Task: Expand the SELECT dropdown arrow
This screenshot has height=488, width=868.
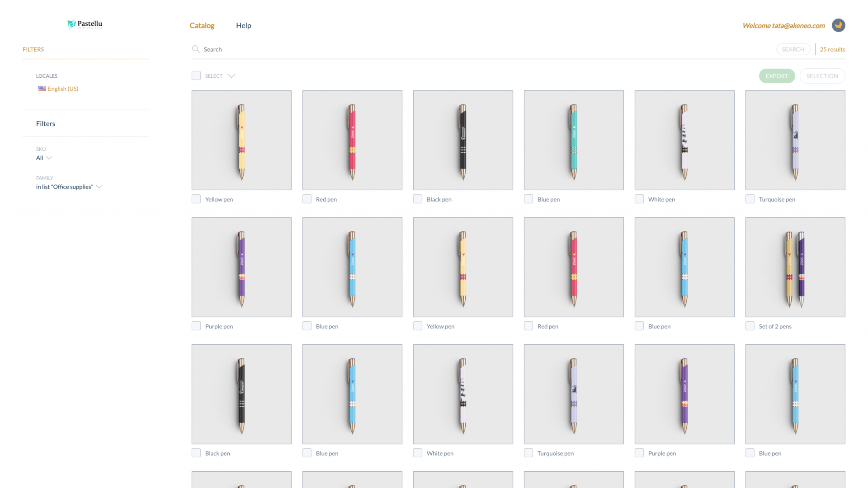Action: 231,76
